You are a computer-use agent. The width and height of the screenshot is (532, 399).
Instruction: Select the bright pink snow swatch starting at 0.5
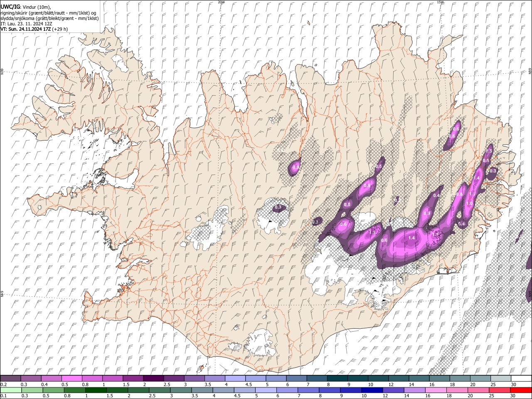click(71, 379)
